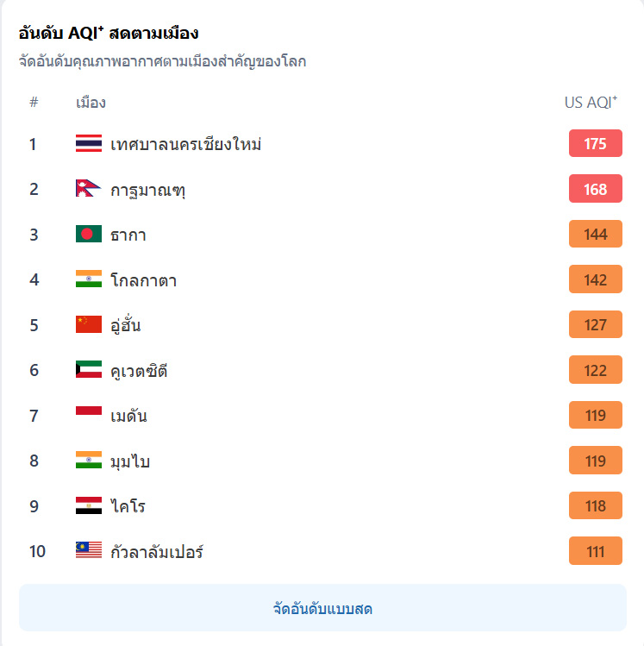Click the Nepal flag icon
This screenshot has width=644, height=646.
coord(89,188)
